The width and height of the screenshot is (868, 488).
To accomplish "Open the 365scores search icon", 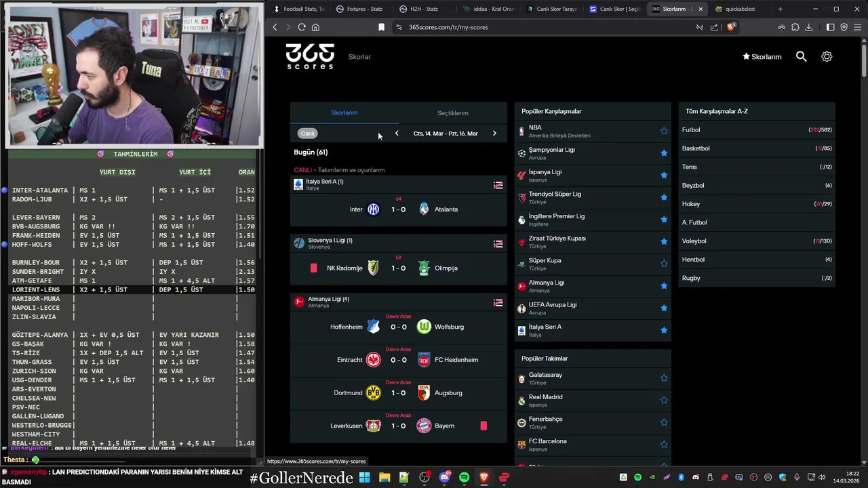I will click(801, 57).
